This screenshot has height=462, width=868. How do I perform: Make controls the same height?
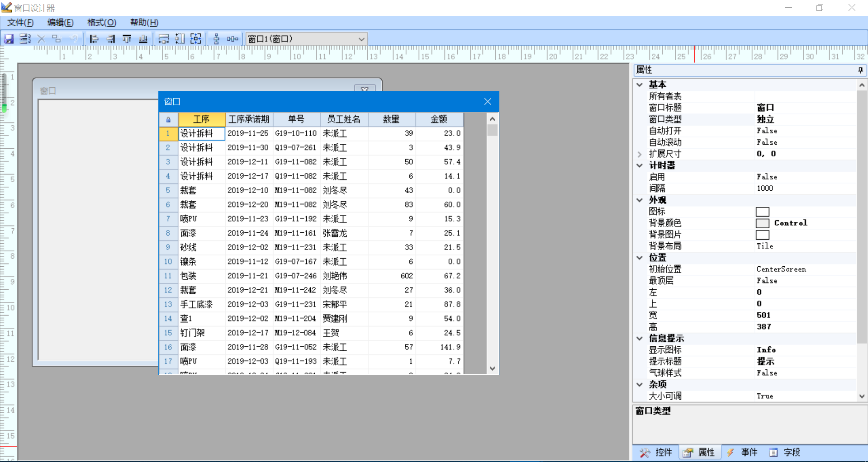[180, 39]
